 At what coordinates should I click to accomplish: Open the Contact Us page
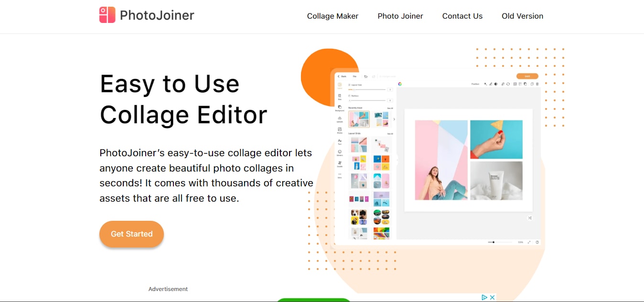[462, 16]
